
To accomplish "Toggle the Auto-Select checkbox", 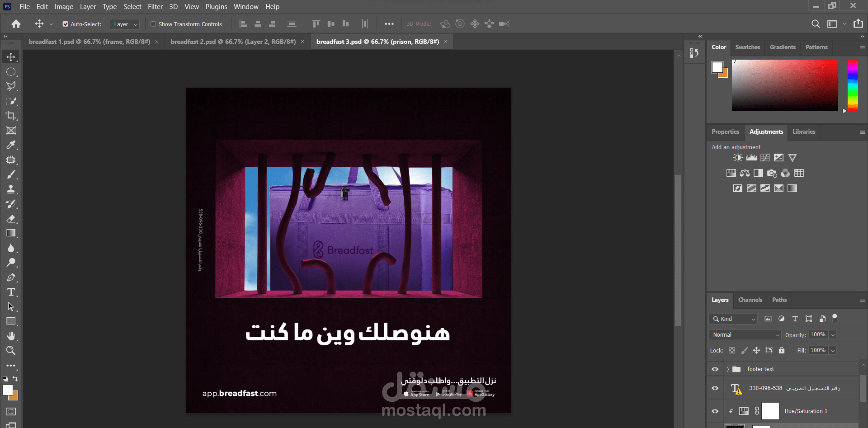I will click(66, 24).
